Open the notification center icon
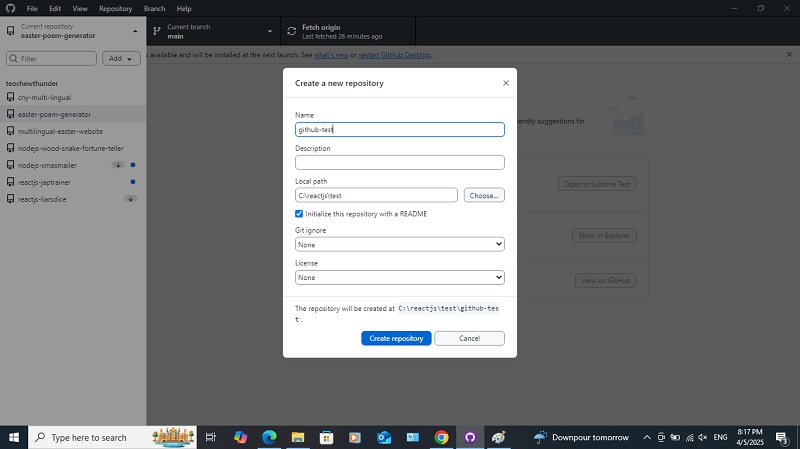The height and width of the screenshot is (449, 800). [782, 437]
